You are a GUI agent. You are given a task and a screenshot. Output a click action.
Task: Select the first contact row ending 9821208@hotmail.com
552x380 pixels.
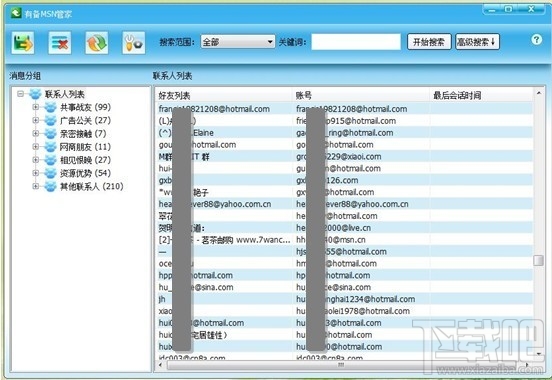344,109
